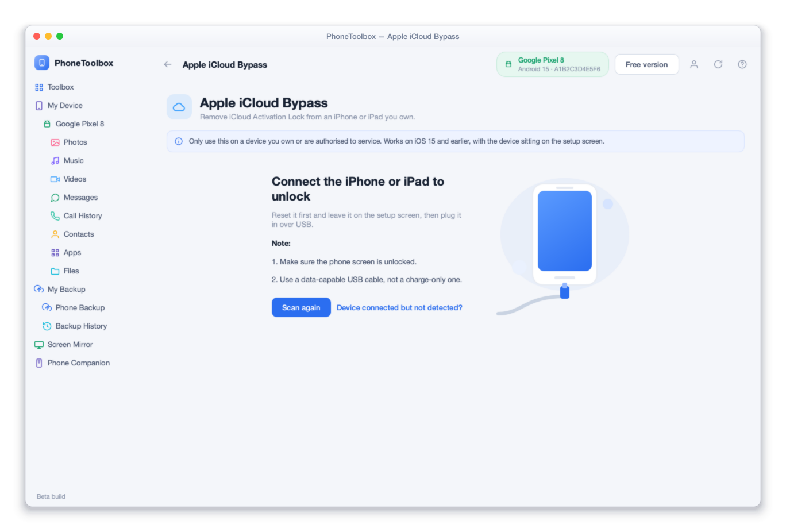Click the Android icon in device badge

[508, 64]
